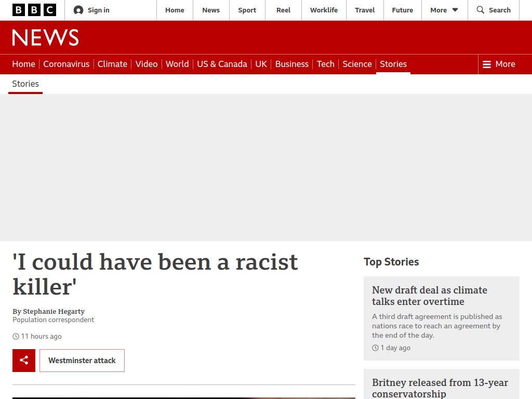The height and width of the screenshot is (399, 532).
Task: Click author name Stephanie Hegarty
Action: coord(54,312)
